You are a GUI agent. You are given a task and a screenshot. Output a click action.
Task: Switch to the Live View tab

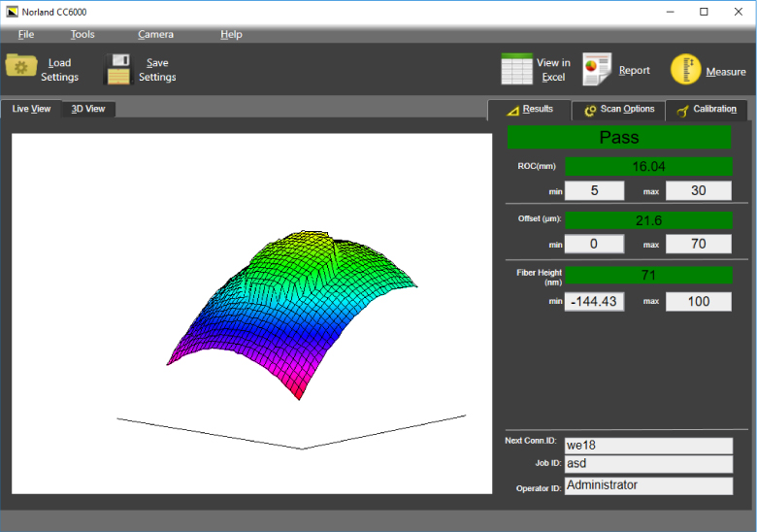pyautogui.click(x=31, y=109)
